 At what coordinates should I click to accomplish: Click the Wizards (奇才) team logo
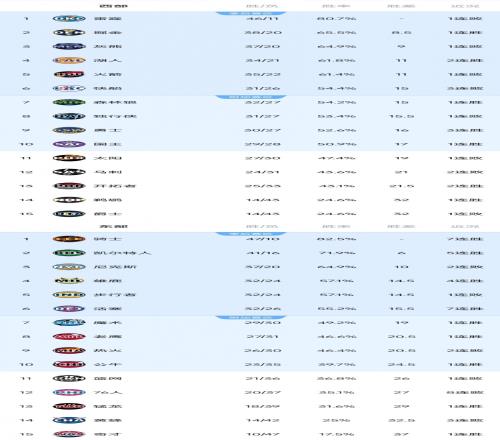[x=69, y=434]
